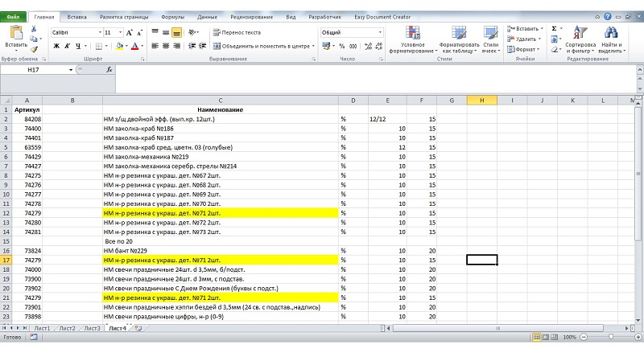The image size is (644, 361).
Task: Open the Name Box dropdown arrow
Action: coord(71,70)
